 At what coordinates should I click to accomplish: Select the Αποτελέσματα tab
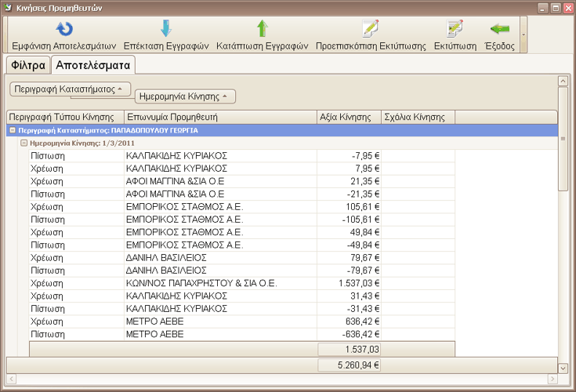click(x=93, y=65)
